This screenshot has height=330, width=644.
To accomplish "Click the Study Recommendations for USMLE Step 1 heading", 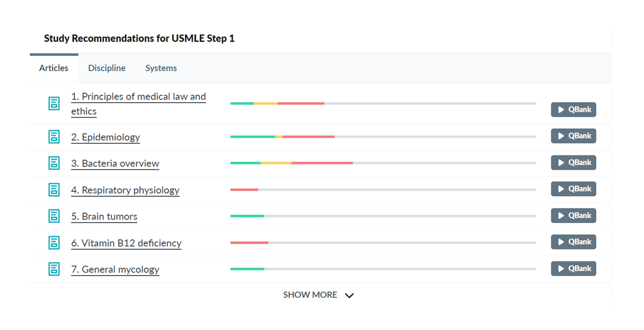I will coord(139,38).
